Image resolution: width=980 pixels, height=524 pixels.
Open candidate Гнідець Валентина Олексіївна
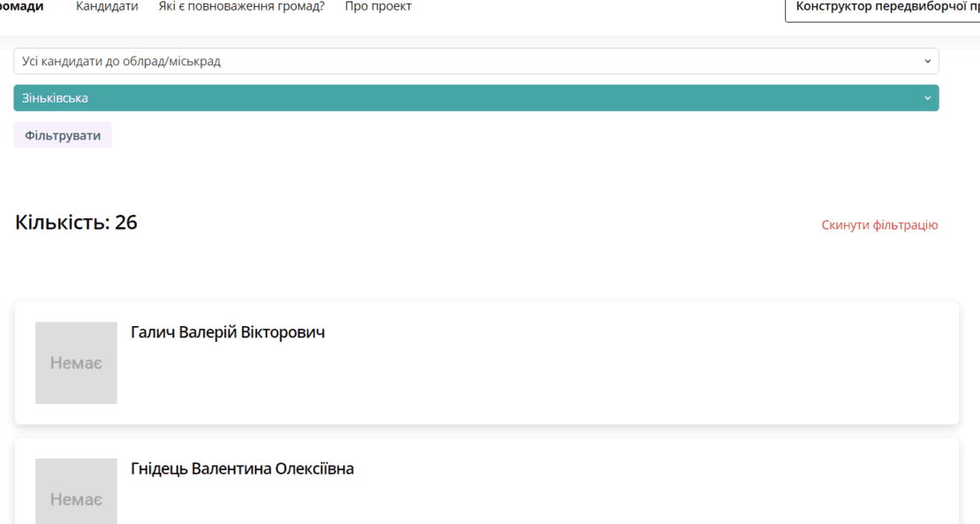click(242, 468)
